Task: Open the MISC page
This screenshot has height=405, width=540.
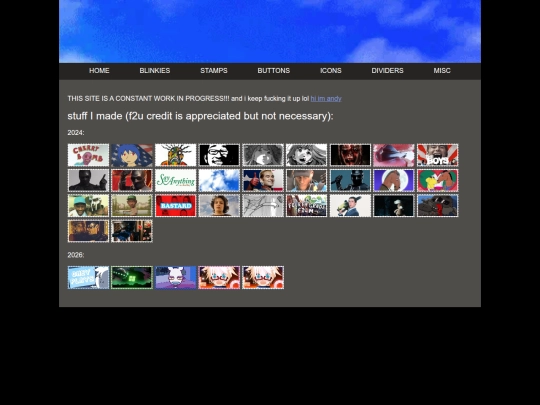Action: [x=442, y=71]
